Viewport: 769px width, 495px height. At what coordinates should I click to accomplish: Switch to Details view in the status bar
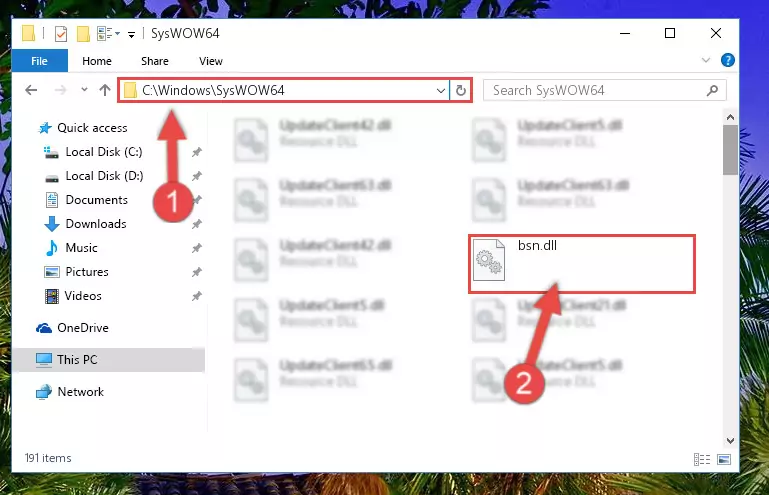pos(702,459)
